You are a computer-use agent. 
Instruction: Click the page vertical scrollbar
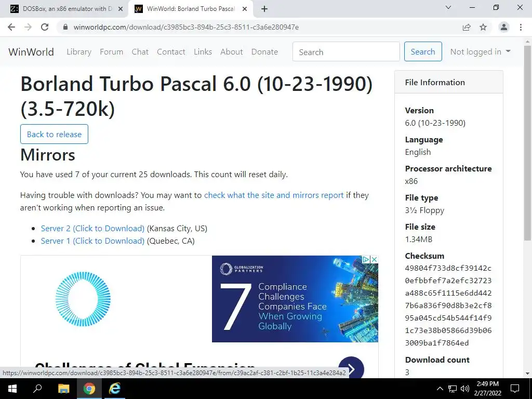528,142
